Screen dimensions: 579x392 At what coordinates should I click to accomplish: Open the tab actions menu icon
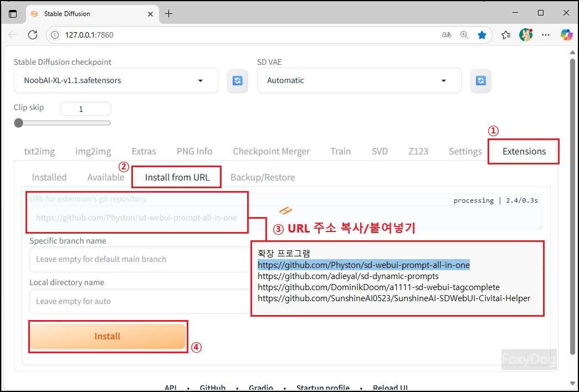(13, 14)
